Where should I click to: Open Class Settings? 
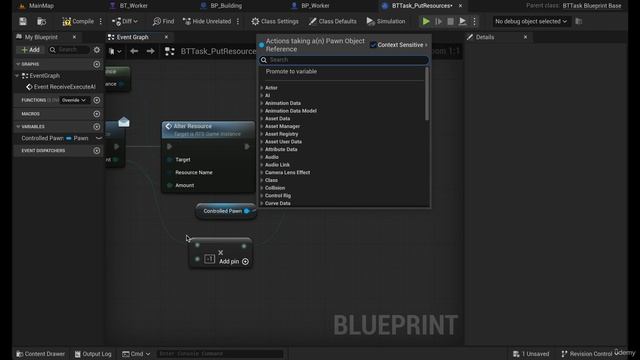click(275, 21)
